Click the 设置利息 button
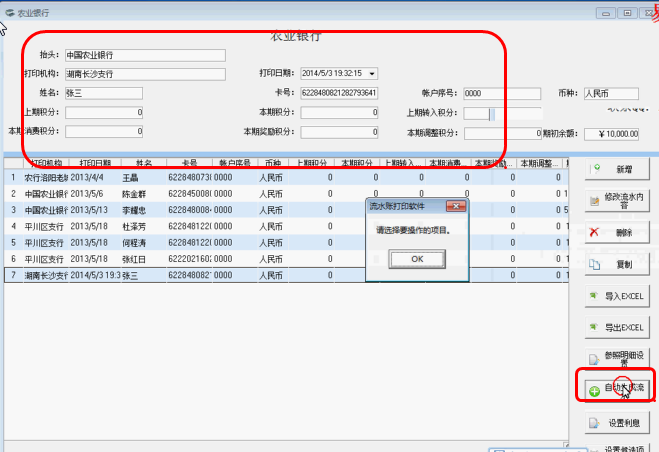The image size is (659, 452). click(x=617, y=423)
